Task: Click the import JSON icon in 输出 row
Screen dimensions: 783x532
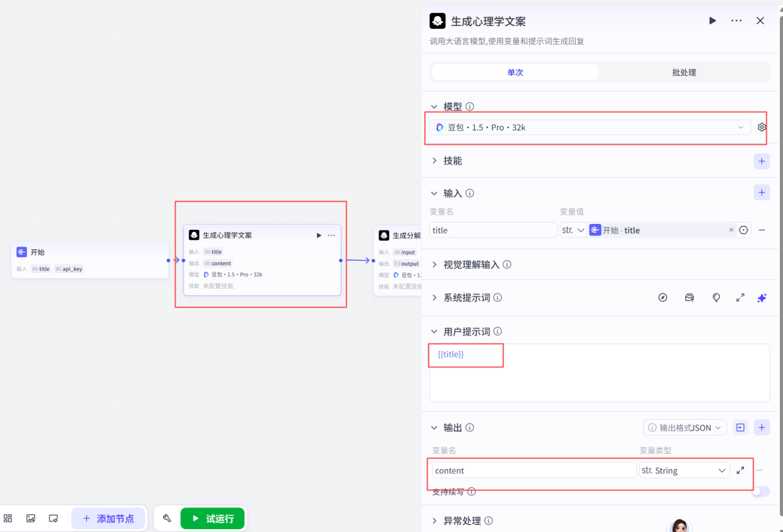Action: tap(740, 428)
